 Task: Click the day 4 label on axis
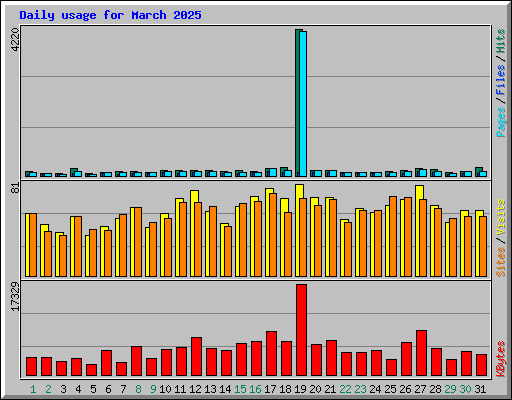click(x=78, y=389)
